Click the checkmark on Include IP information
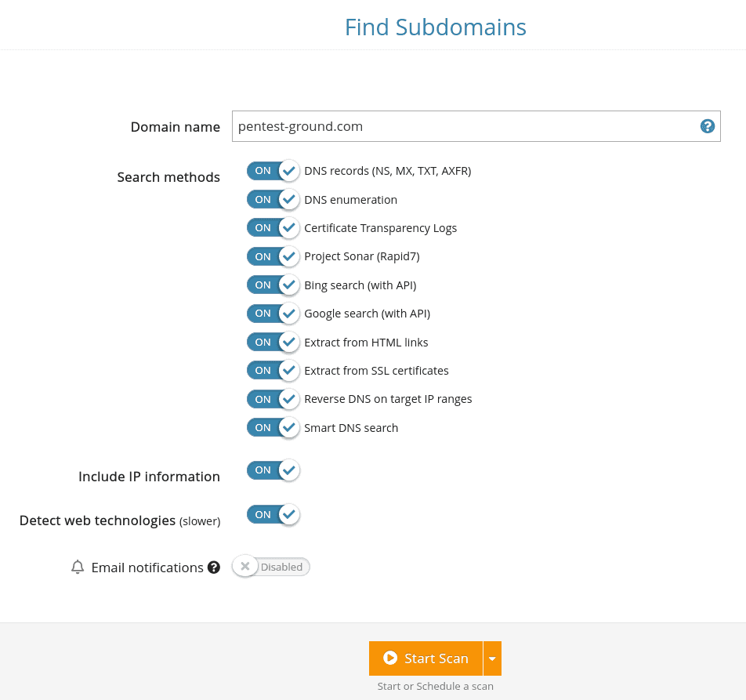Image resolution: width=746 pixels, height=700 pixels. click(288, 470)
